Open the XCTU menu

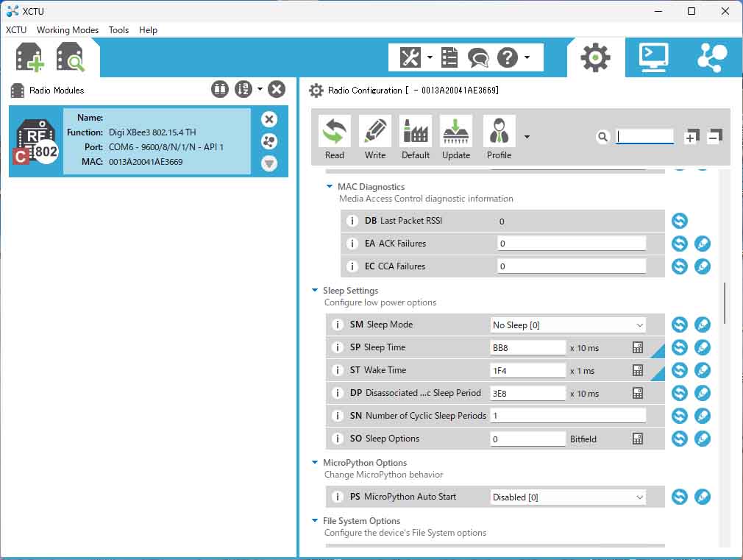16,30
